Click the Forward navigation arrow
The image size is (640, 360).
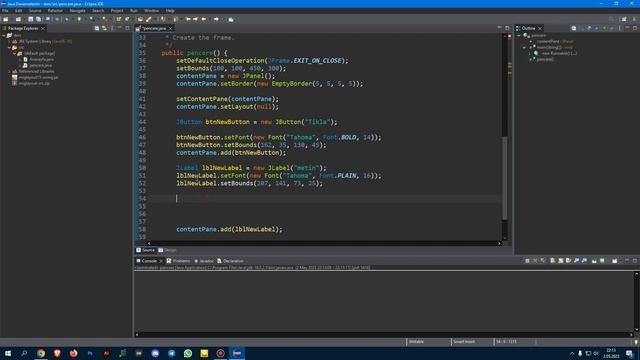[x=216, y=19]
